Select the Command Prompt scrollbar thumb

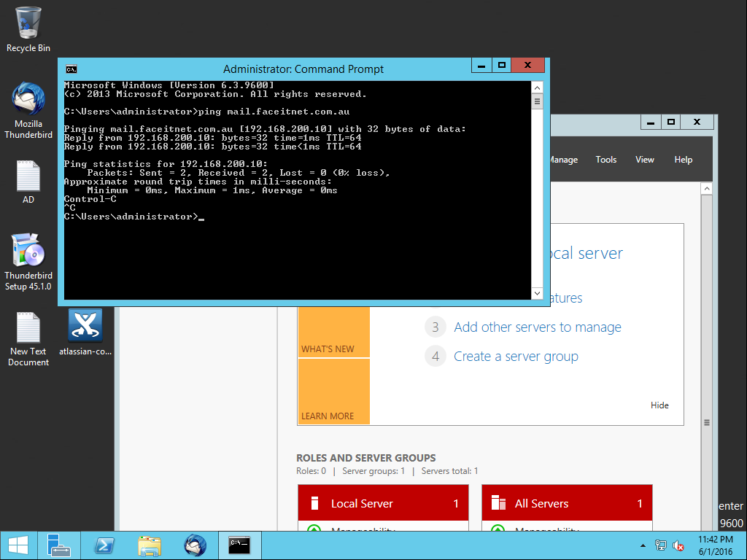pyautogui.click(x=537, y=101)
